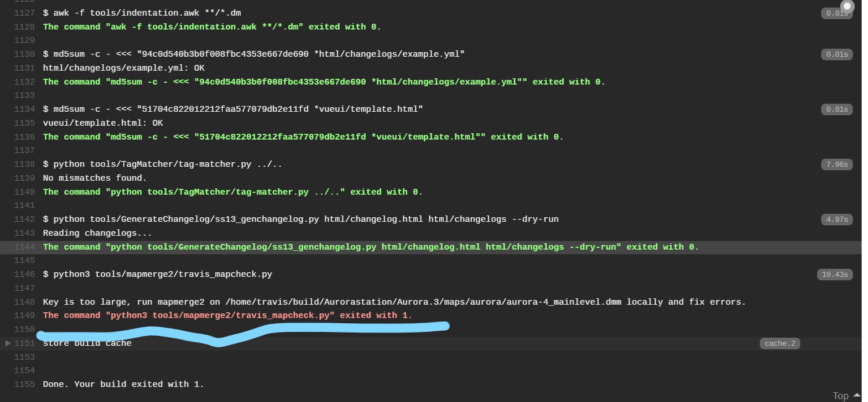The height and width of the screenshot is (402, 868).
Task: Select line number 1127
Action: click(x=24, y=13)
